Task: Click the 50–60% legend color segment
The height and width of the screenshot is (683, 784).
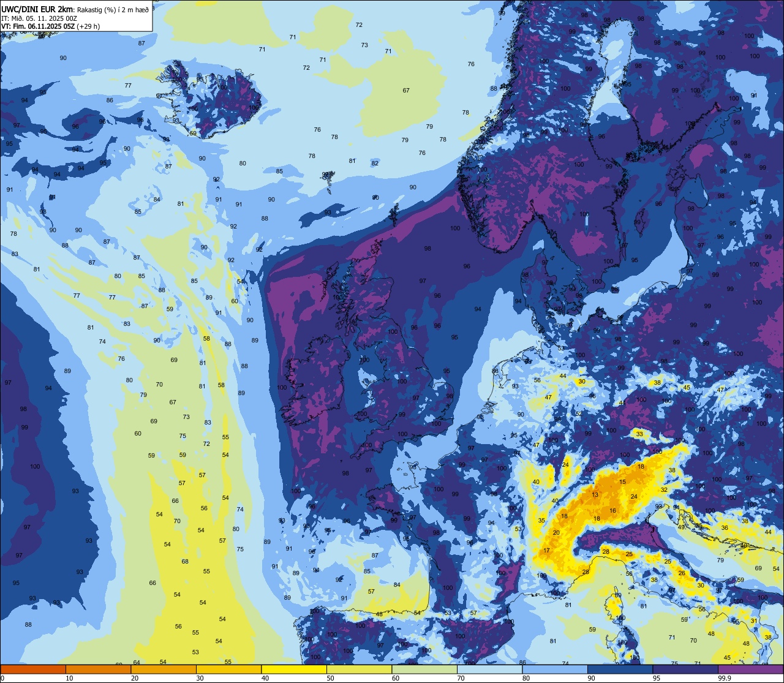Action: click(x=359, y=669)
